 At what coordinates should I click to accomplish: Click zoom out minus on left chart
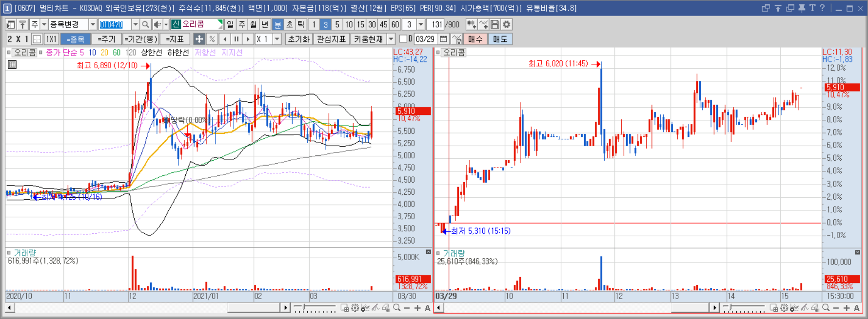click(407, 308)
